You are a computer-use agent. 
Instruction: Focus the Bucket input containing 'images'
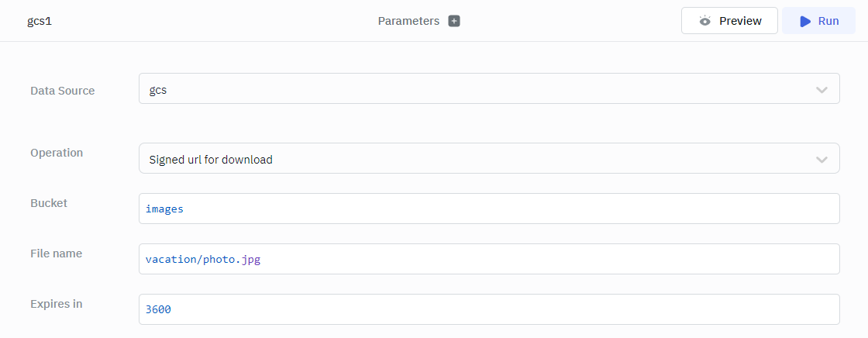488,209
